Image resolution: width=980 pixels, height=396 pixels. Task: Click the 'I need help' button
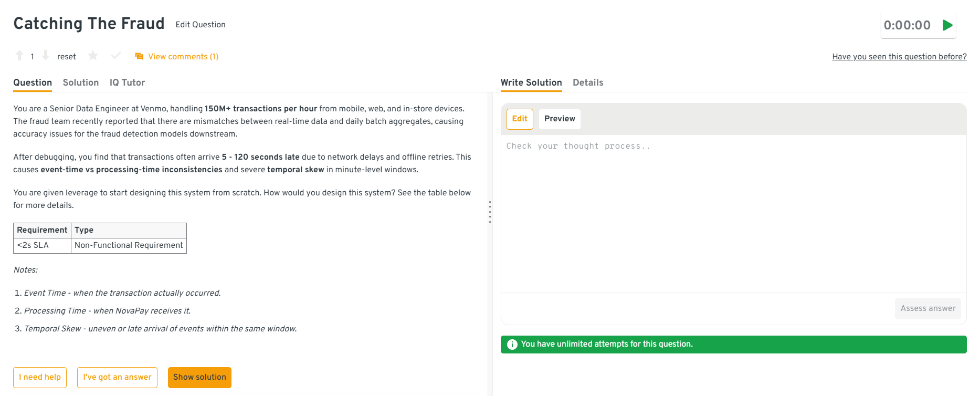40,377
